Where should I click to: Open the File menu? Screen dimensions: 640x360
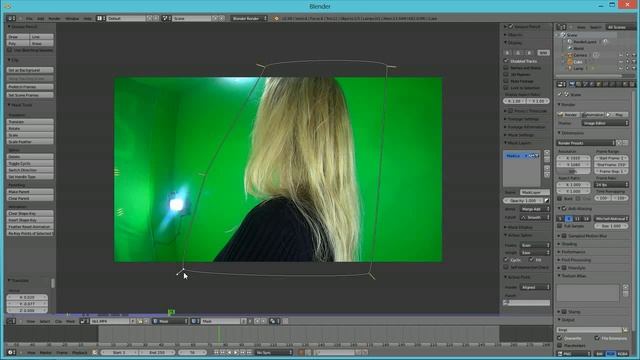click(x=29, y=18)
